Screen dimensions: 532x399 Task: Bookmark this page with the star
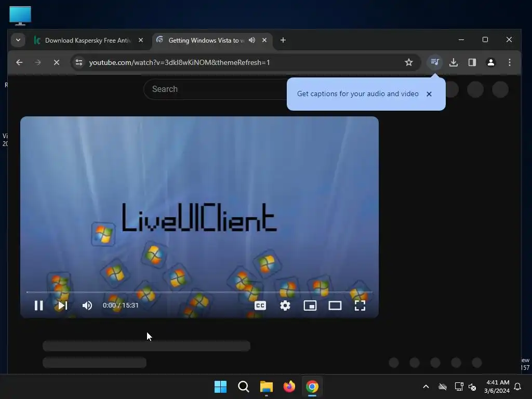pyautogui.click(x=408, y=62)
